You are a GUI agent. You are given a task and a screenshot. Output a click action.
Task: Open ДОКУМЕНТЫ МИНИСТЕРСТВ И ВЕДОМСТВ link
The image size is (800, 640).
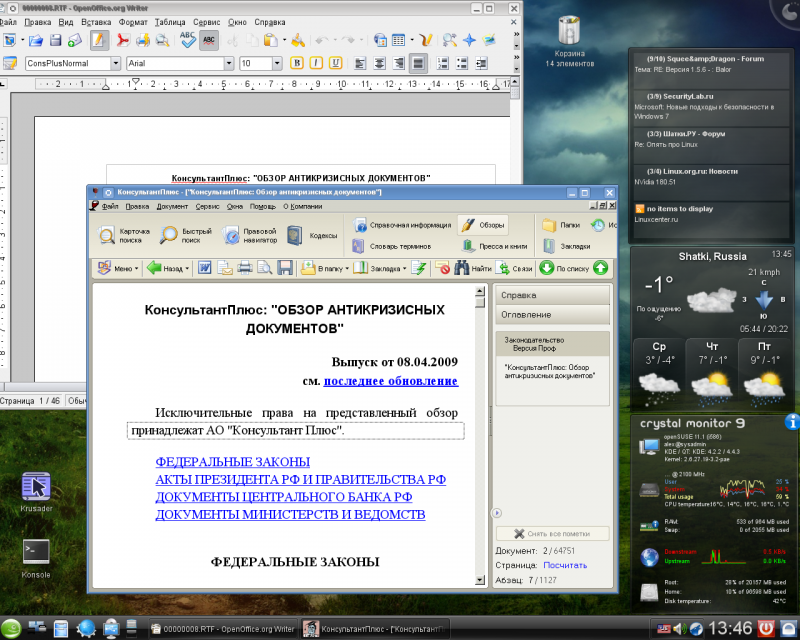point(290,514)
